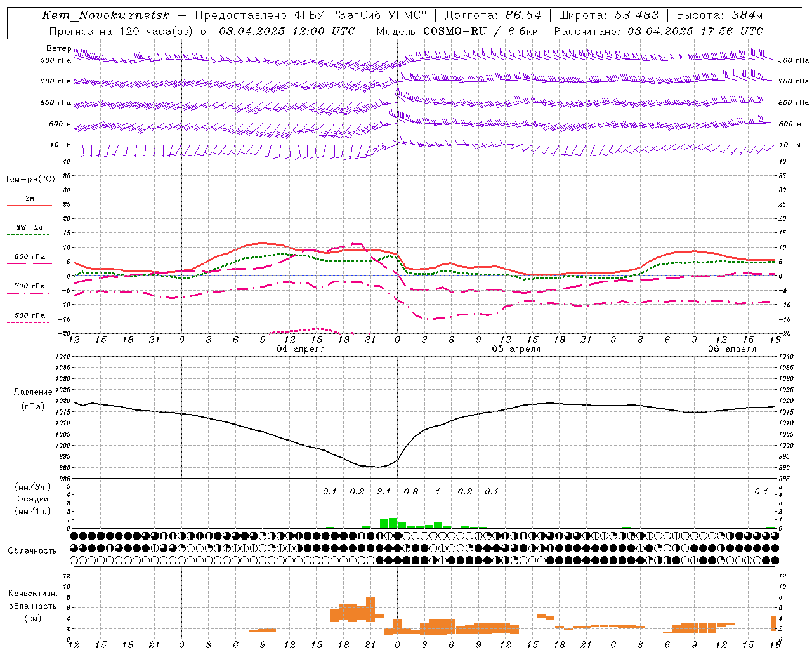Select the 'Широта: 53.483' latitude value
The image size is (812, 650).
pyautogui.click(x=608, y=15)
